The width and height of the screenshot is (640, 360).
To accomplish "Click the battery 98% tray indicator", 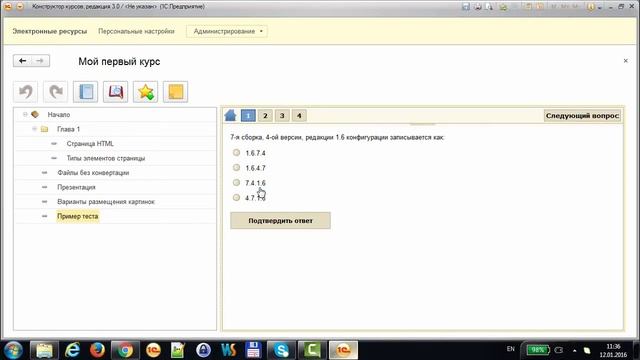I will (x=538, y=350).
